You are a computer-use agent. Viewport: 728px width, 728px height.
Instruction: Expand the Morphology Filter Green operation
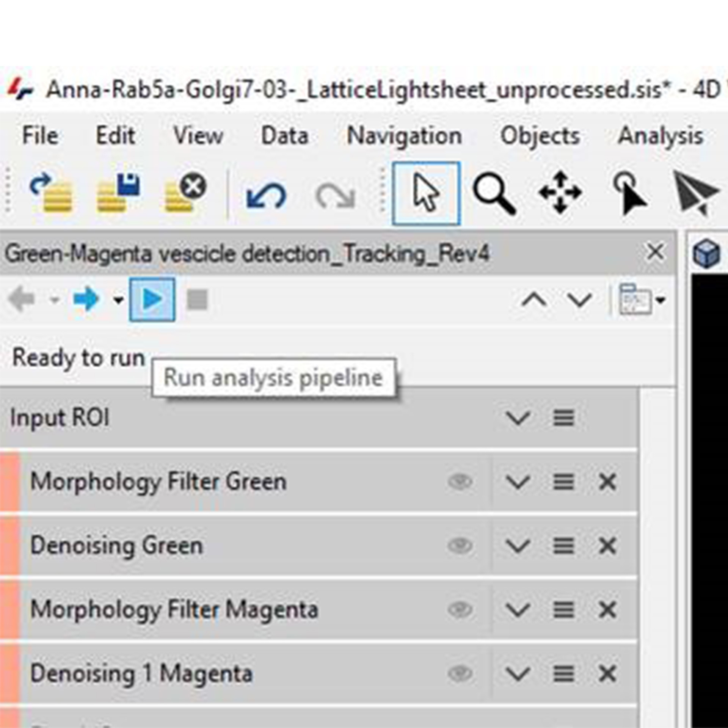point(518,482)
